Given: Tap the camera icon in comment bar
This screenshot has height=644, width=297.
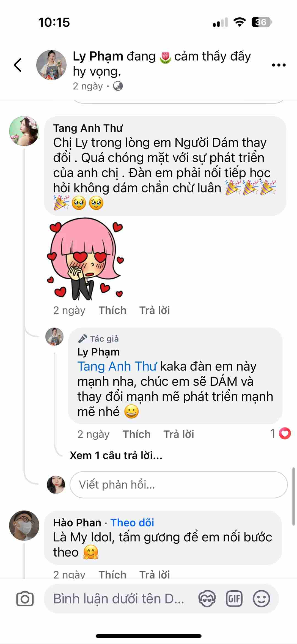Looking at the screenshot, I should (25, 599).
